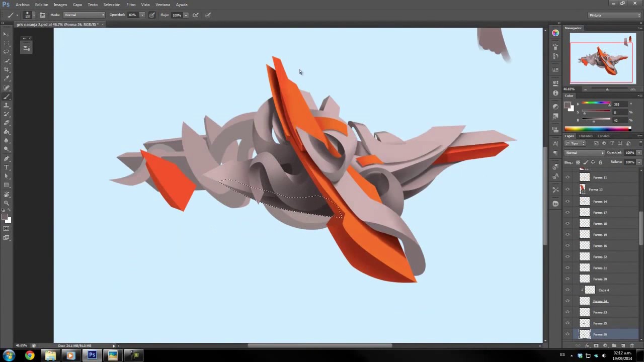This screenshot has height=362, width=644.
Task: Switch to the Trazados tab
Action: click(586, 136)
